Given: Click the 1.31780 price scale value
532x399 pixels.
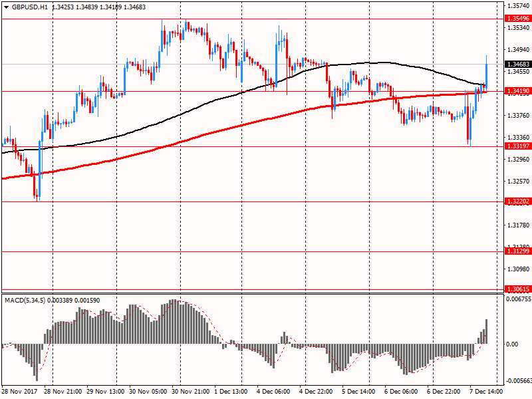Looking at the screenshot, I should pos(518,225).
